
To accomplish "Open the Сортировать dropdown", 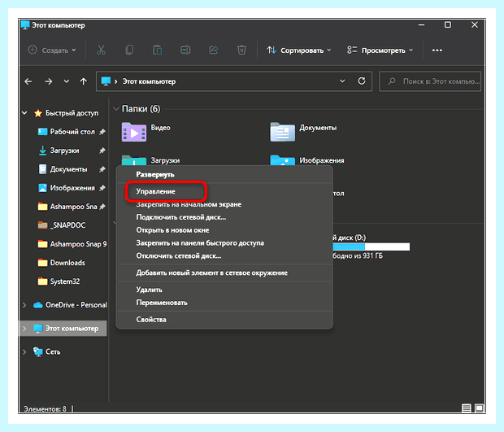I will (298, 50).
